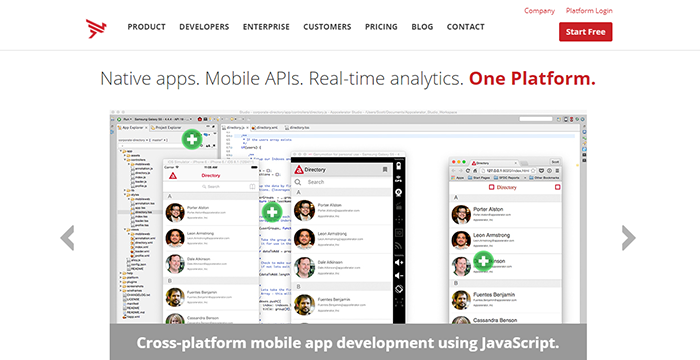Click the green plus hotspot between phone simulators

[271, 213]
